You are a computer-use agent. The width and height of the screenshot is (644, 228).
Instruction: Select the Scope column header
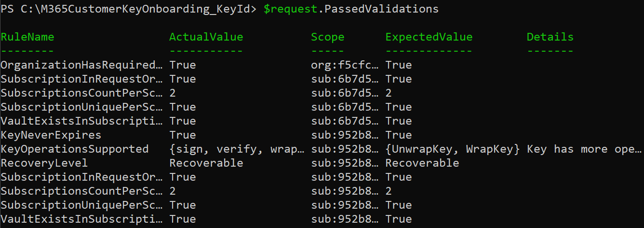[x=328, y=37]
